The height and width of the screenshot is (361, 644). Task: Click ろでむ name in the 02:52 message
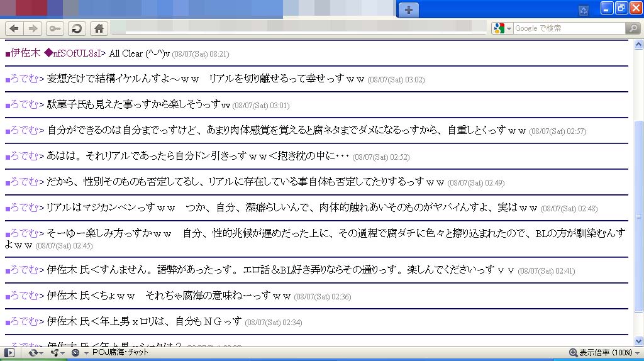pyautogui.click(x=25, y=156)
